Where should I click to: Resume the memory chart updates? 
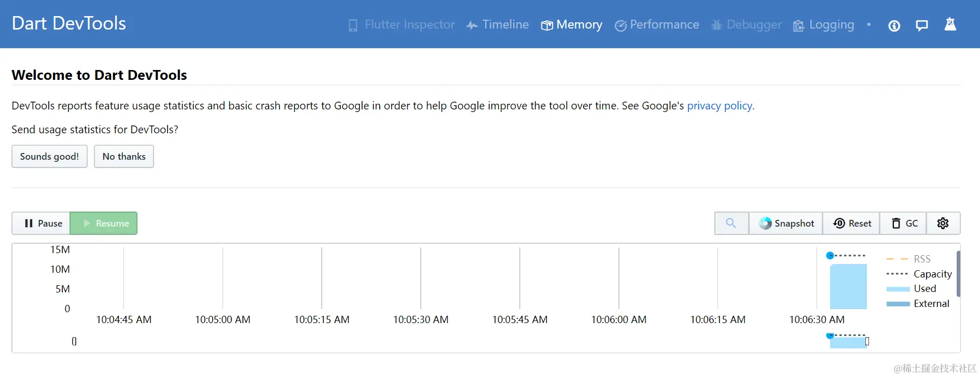tap(104, 224)
